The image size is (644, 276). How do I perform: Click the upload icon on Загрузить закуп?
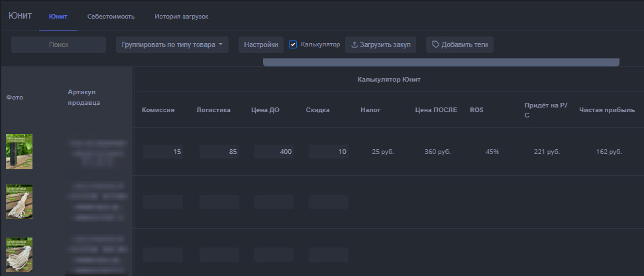(354, 45)
